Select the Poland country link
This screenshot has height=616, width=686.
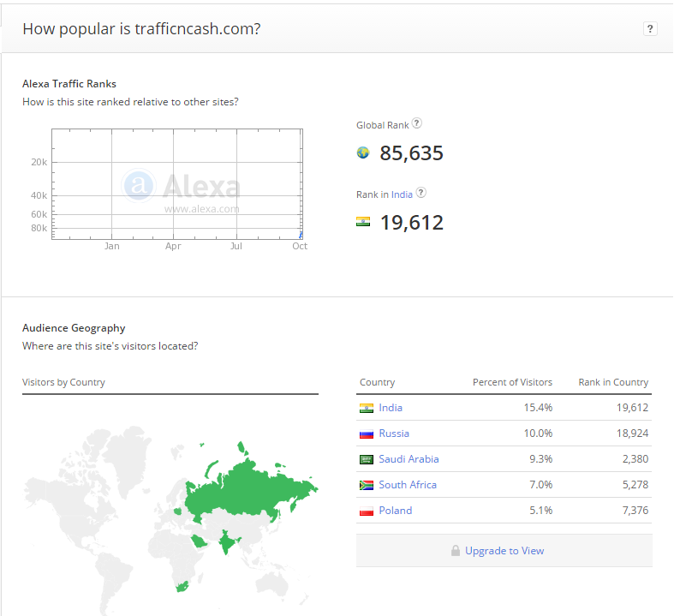pyautogui.click(x=396, y=511)
